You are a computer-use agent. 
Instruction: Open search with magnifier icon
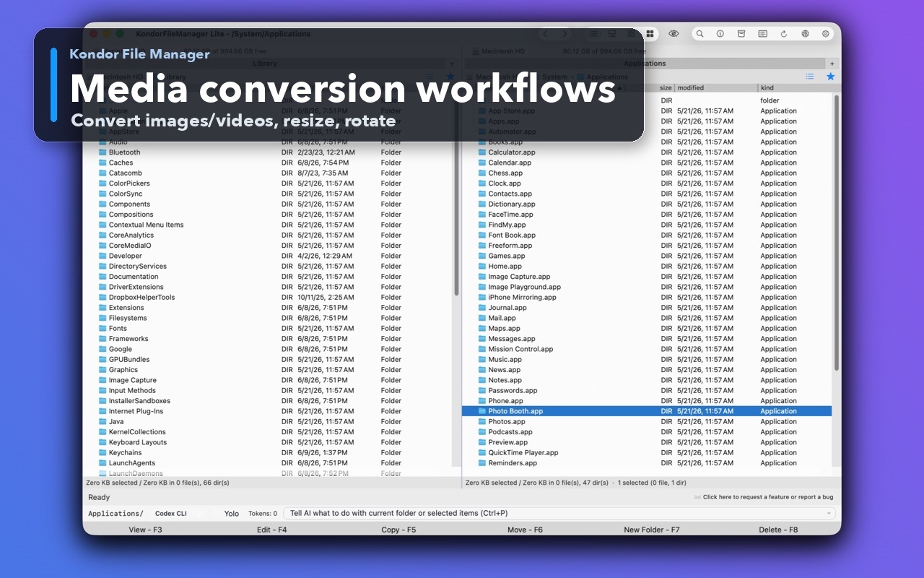click(699, 34)
